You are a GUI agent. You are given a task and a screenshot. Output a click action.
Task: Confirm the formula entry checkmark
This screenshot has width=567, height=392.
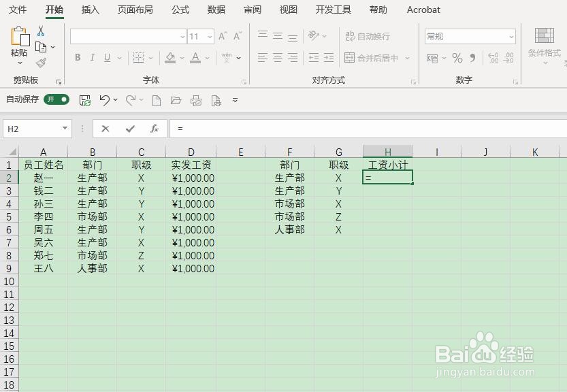(130, 129)
